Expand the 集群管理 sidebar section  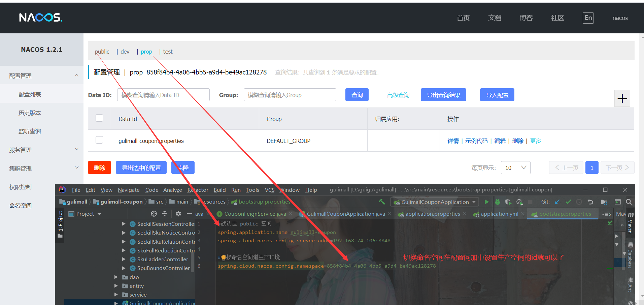pyautogui.click(x=77, y=167)
